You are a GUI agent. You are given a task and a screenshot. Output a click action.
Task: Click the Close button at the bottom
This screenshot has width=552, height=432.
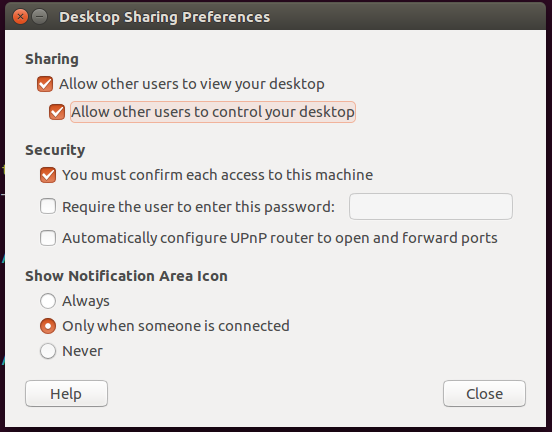tap(484, 394)
